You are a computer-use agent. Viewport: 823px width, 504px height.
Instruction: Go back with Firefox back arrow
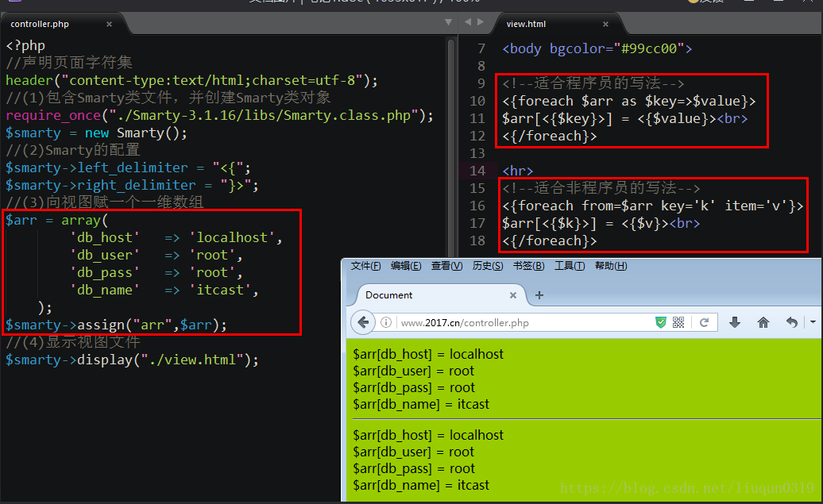(x=363, y=322)
